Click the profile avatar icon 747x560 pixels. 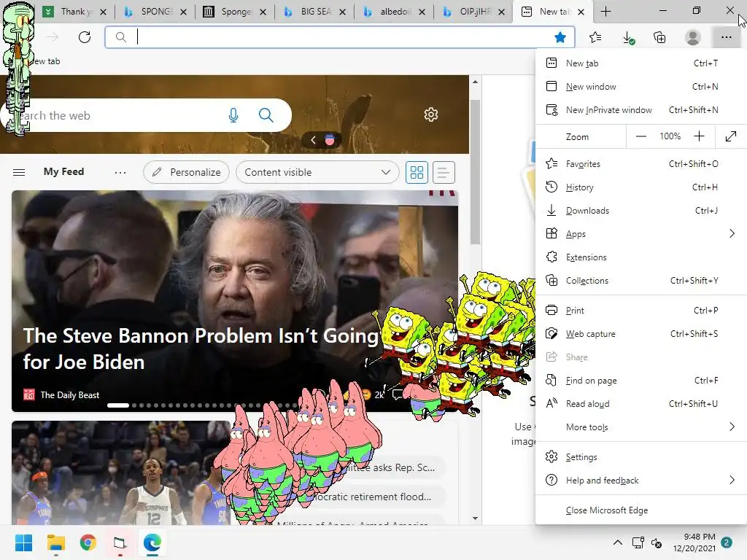point(693,37)
